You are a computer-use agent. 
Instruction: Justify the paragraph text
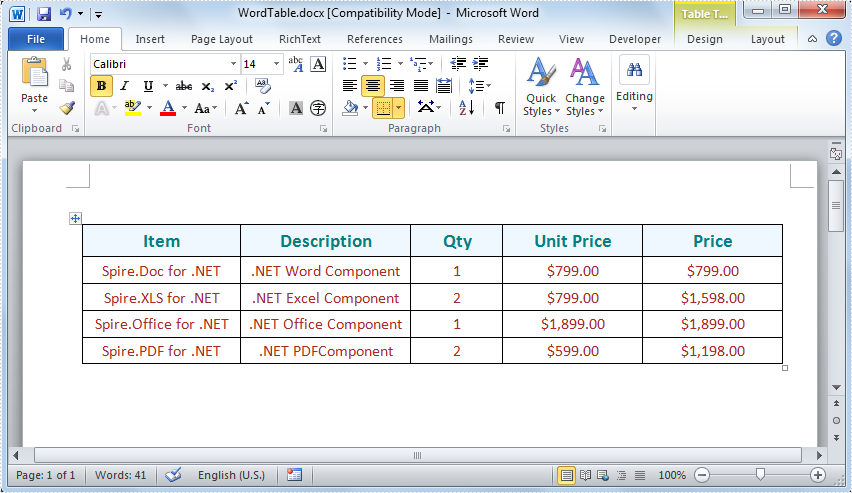click(421, 86)
